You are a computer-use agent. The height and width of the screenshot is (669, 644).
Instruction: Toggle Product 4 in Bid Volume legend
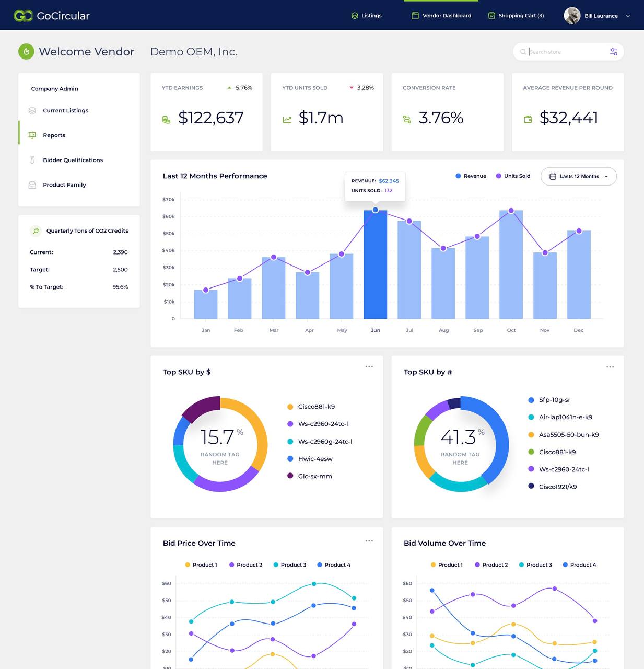pos(579,565)
